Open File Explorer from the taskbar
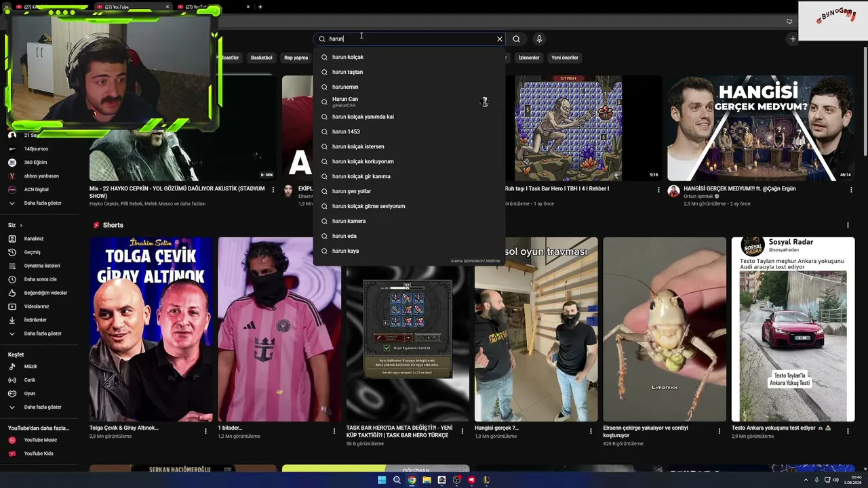This screenshot has height=488, width=868. [x=427, y=480]
